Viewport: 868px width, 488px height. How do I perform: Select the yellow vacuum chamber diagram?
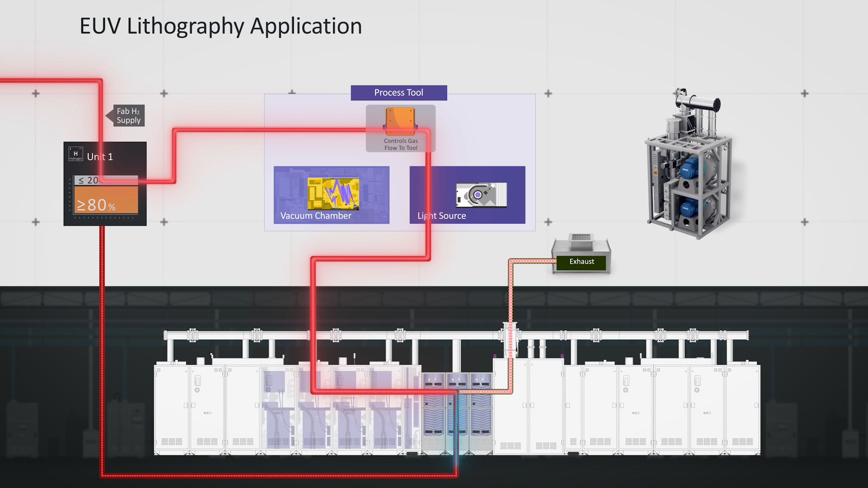tap(333, 194)
